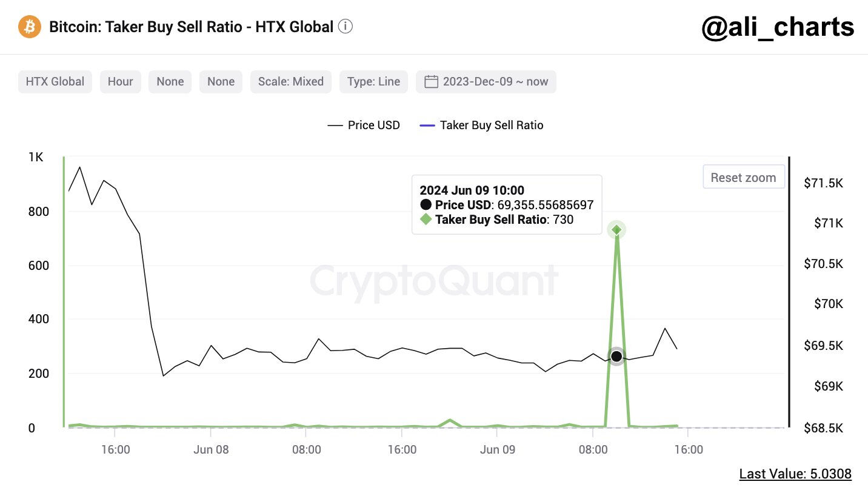Open the HTX Global exchange dropdown
Viewport: 868px width, 490px height.
[55, 82]
